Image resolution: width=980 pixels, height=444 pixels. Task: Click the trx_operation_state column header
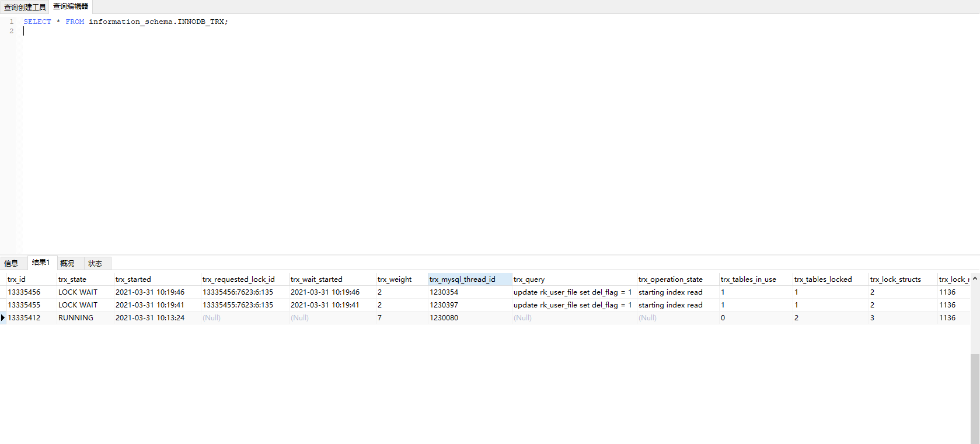coord(671,279)
